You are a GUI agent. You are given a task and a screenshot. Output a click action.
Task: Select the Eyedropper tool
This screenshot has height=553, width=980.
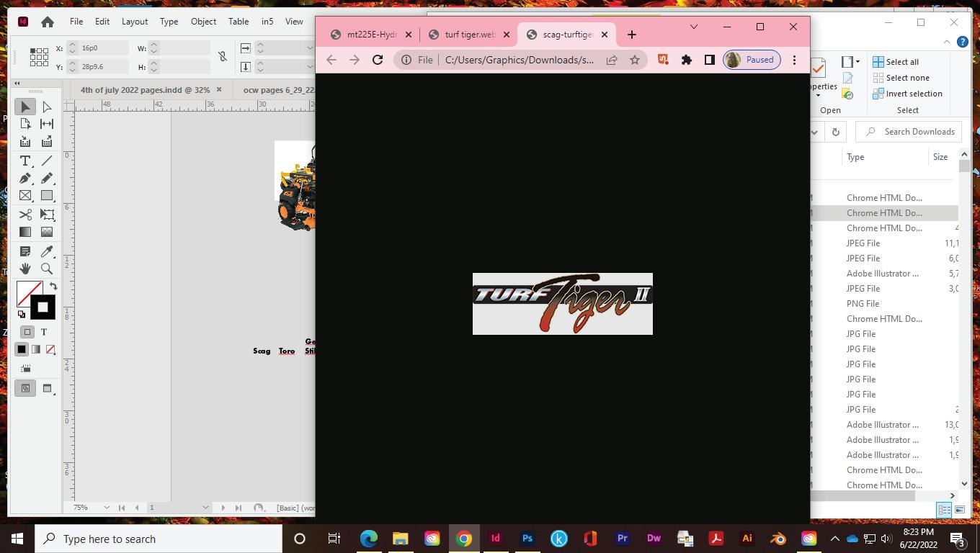(x=47, y=251)
